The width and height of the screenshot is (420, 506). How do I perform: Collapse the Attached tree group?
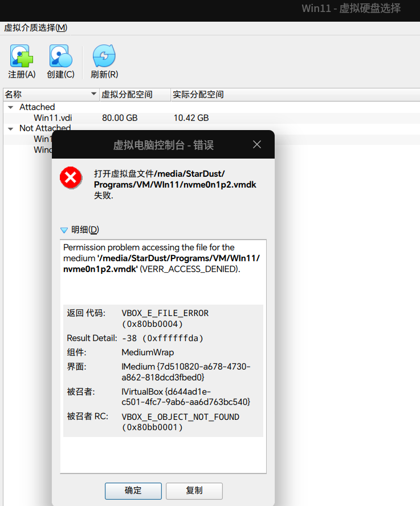pos(11,107)
